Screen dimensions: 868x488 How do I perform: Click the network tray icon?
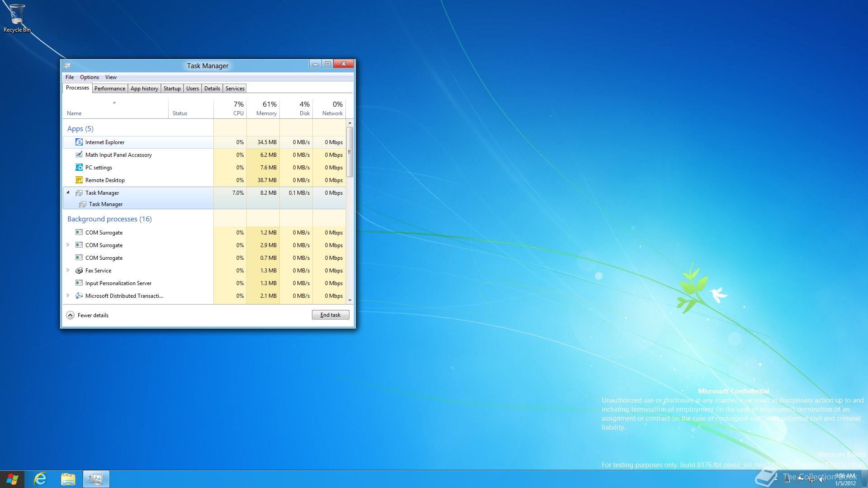click(811, 479)
